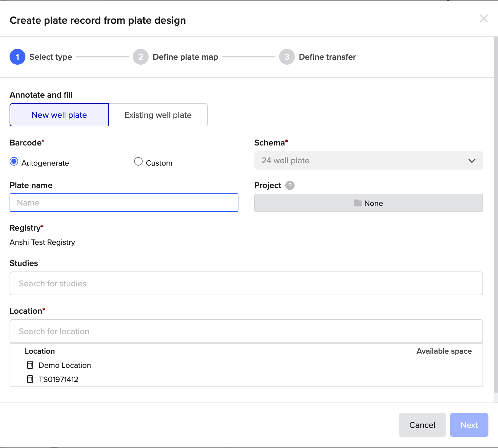Click the Next button
This screenshot has height=448, width=498.
pyautogui.click(x=469, y=425)
